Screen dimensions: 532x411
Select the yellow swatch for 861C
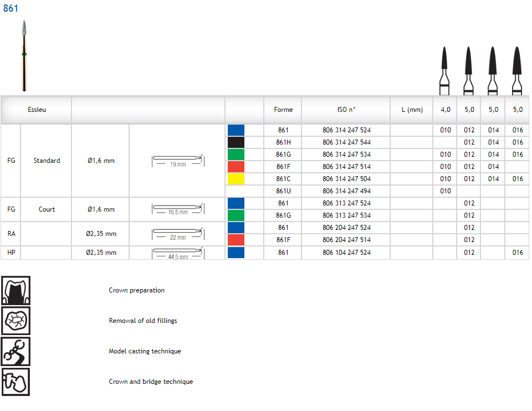[236, 179]
